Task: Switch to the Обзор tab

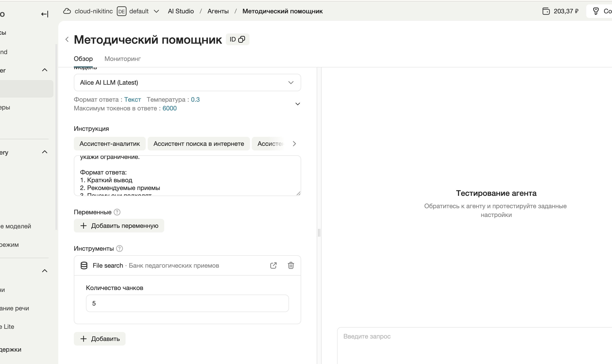Action: click(83, 59)
